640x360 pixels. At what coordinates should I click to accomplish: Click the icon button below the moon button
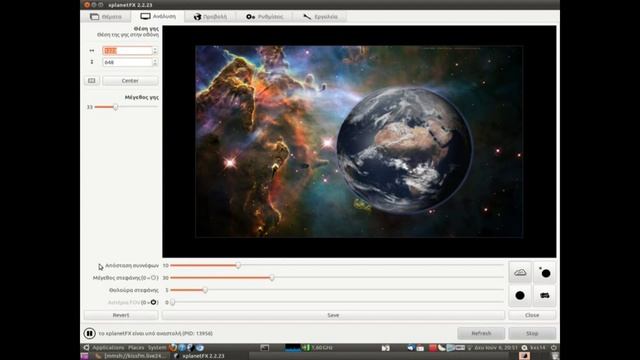(544, 295)
